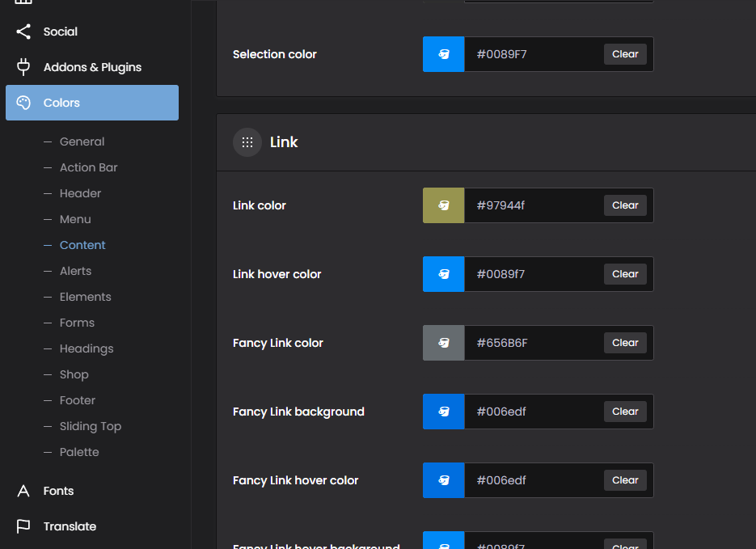
Task: Click the Addons & Plugins plug icon
Action: (x=23, y=67)
